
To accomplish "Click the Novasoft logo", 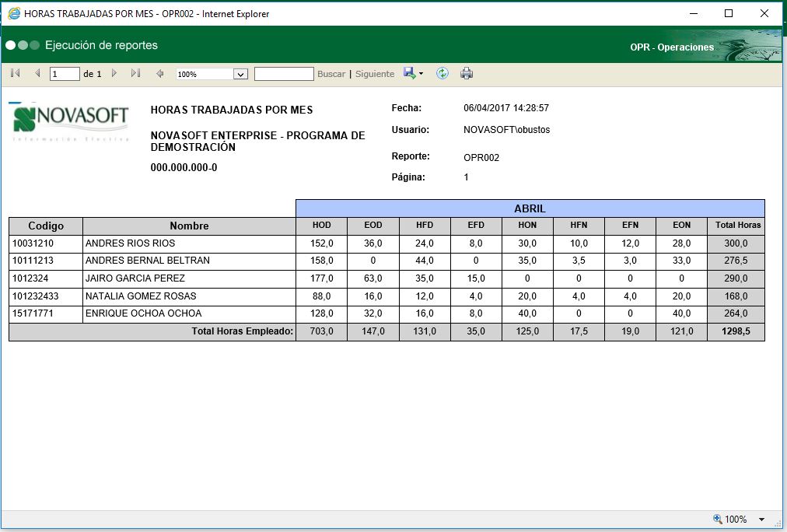I will pos(70,121).
